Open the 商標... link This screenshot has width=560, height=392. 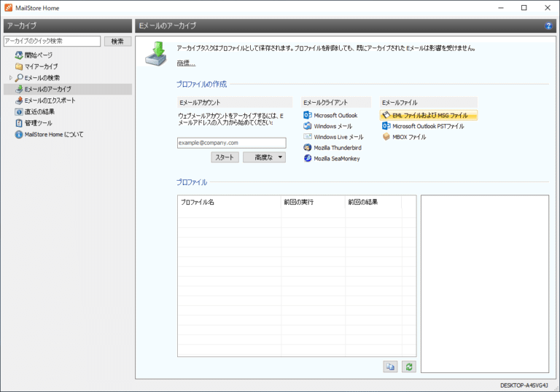[186, 63]
